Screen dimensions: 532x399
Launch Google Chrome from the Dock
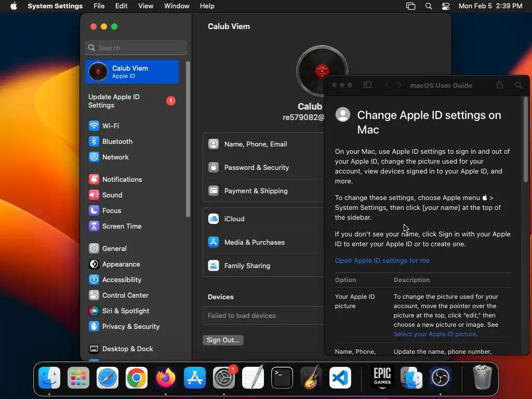(137, 378)
